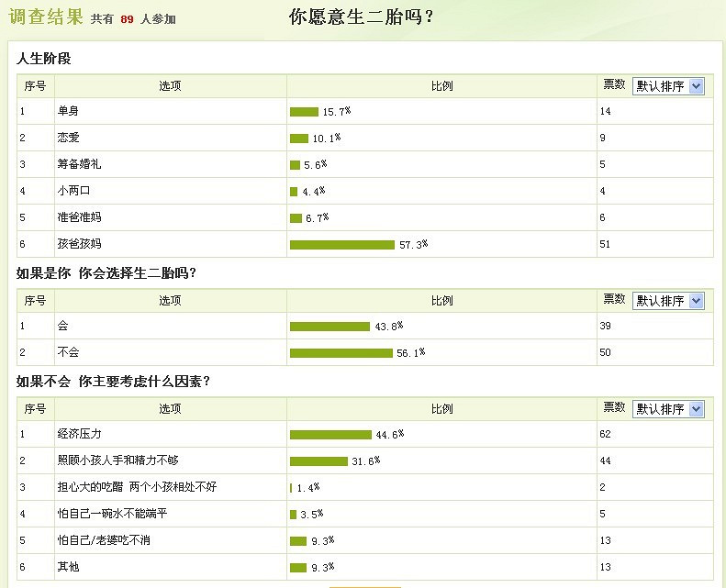Click the 31.6% bar for 照顾小孩人手和精力不够
The width and height of the screenshot is (726, 588).
click(x=318, y=461)
